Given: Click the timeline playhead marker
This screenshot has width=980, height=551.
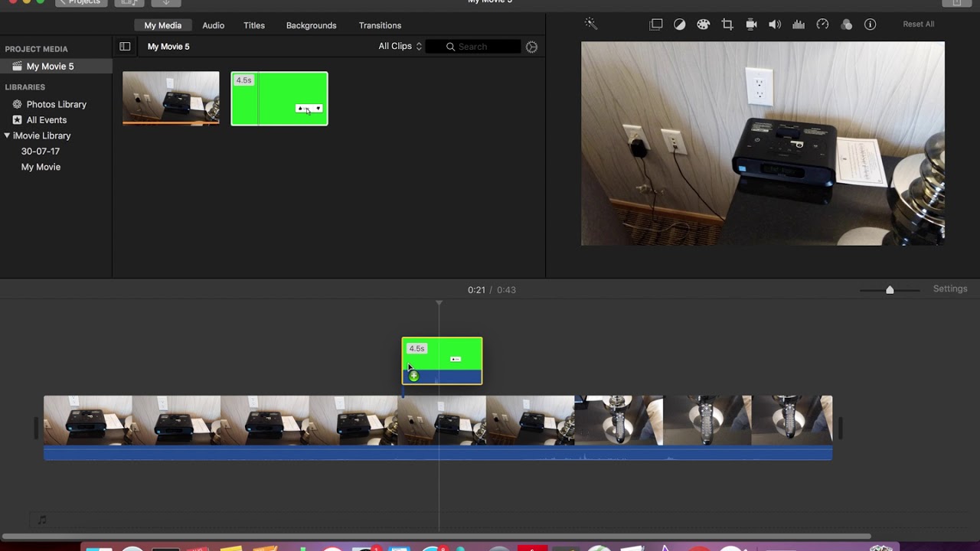Looking at the screenshot, I should [x=439, y=304].
